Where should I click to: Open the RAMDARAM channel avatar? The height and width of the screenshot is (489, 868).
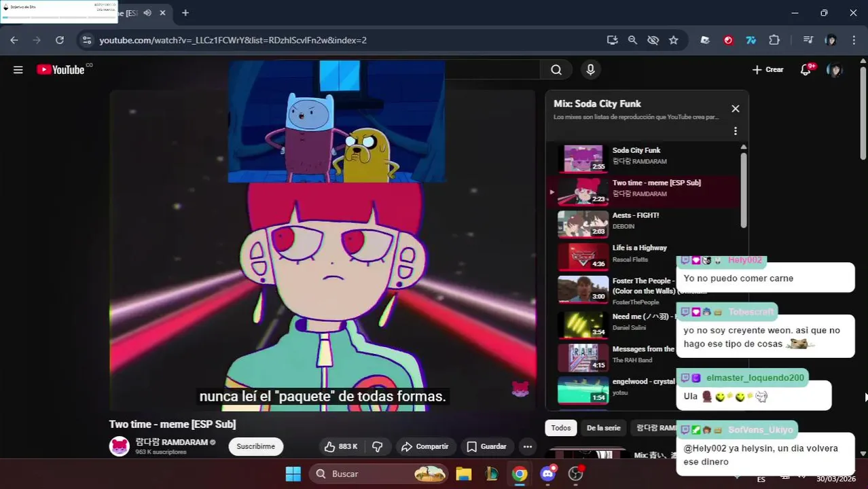tap(120, 446)
